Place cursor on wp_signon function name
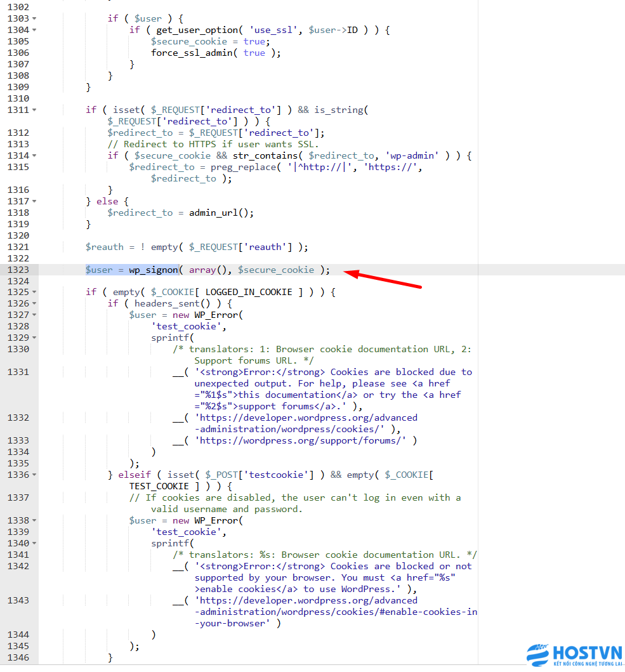Screen dimensions: 625x672 pos(153,270)
